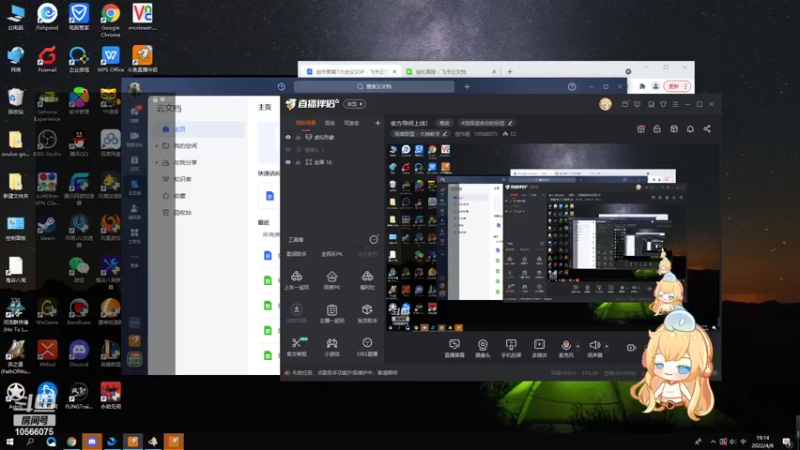The height and width of the screenshot is (450, 800).
Task: Open 云文档 in 飞书 left sidebar
Action: [x=135, y=187]
